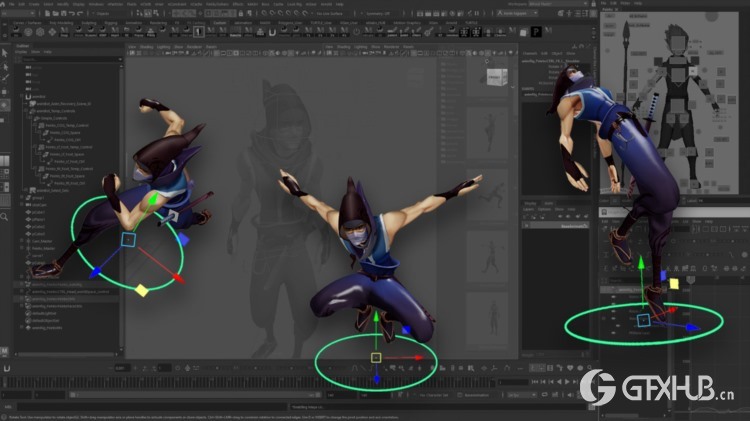Click the Redo arrow icon
This screenshot has height=421, width=750.
tap(80, 13)
